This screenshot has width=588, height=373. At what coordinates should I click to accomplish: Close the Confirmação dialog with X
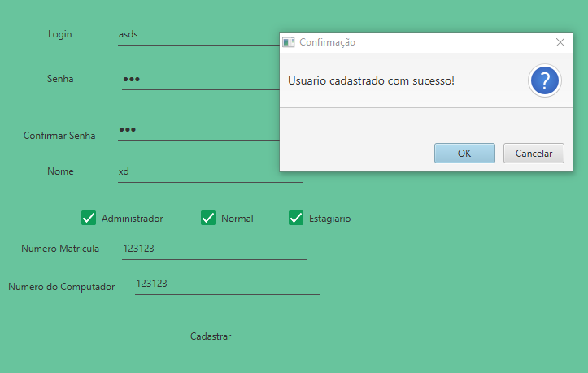[x=560, y=41]
